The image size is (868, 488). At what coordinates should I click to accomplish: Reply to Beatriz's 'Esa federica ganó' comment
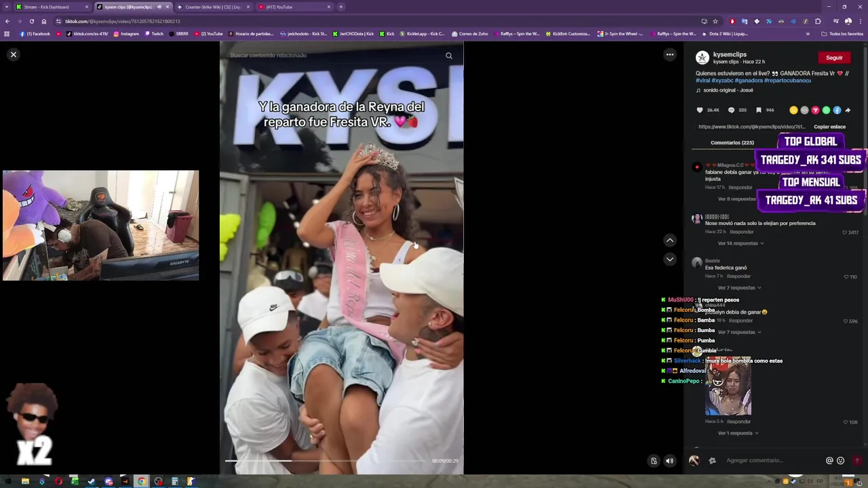(x=738, y=277)
